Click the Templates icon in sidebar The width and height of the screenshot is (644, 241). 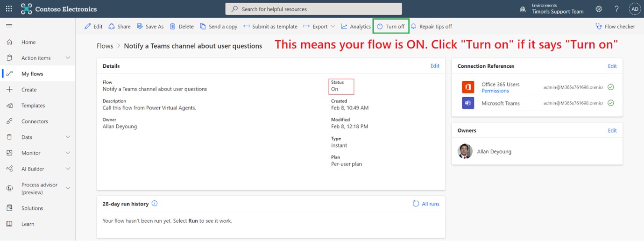pos(9,106)
